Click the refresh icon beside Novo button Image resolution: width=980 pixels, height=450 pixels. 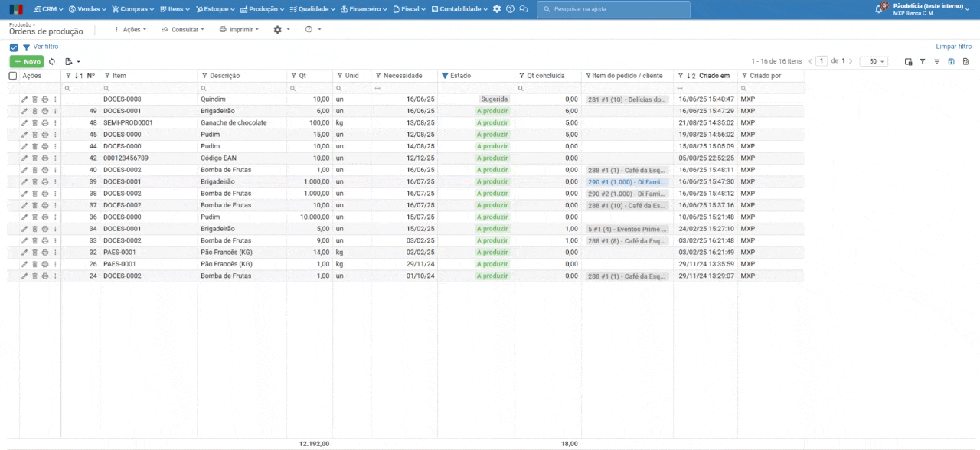coord(52,61)
